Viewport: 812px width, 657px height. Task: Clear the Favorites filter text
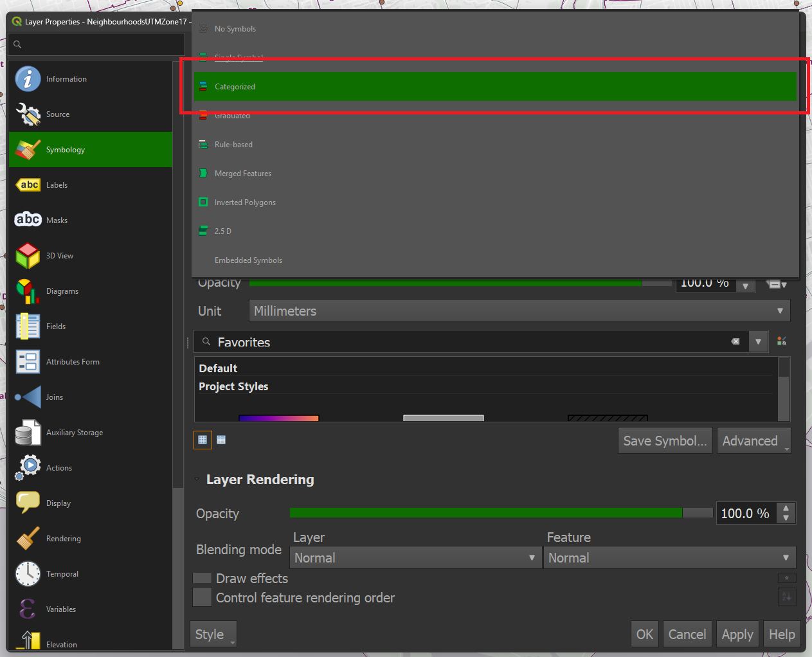(735, 341)
